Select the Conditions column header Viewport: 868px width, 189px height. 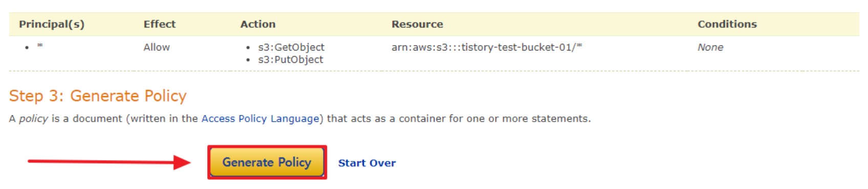[727, 24]
